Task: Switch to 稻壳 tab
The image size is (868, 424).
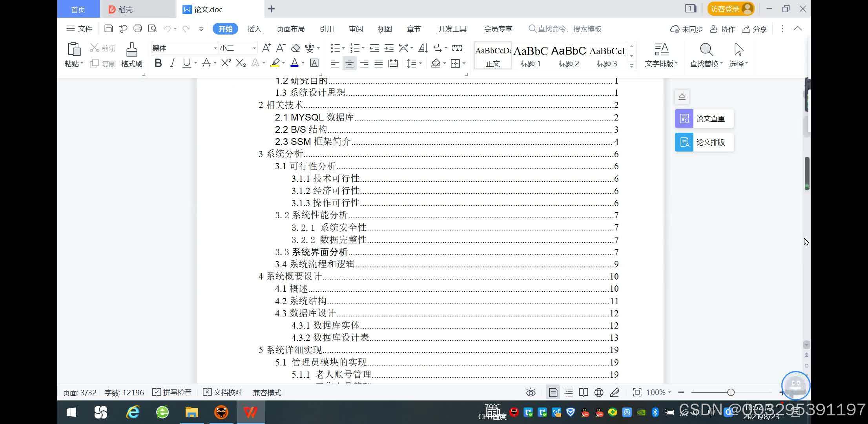Action: pos(137,9)
